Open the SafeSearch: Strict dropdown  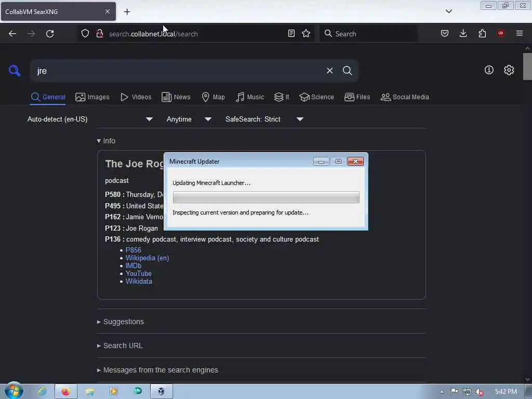point(264,119)
